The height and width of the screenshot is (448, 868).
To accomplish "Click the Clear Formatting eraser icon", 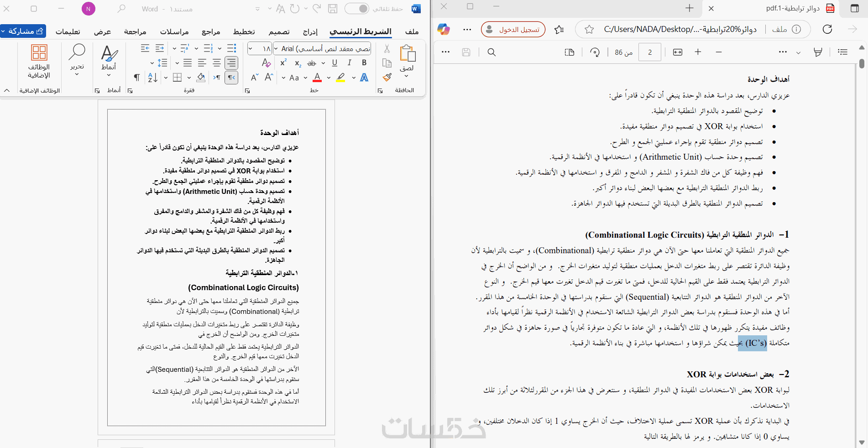I will coord(267,63).
